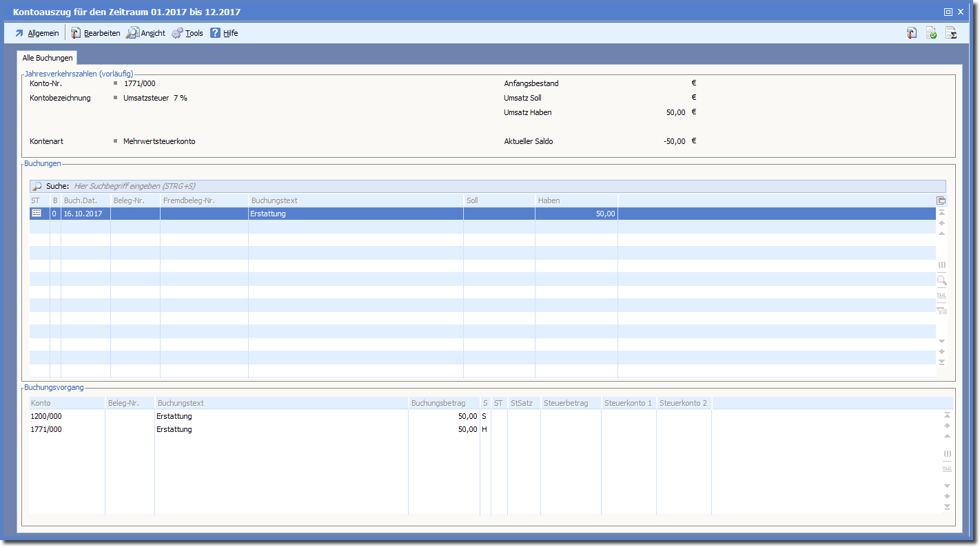Click the column chooser icon in Buchungen table
The height and width of the screenshot is (547, 980).
941,200
